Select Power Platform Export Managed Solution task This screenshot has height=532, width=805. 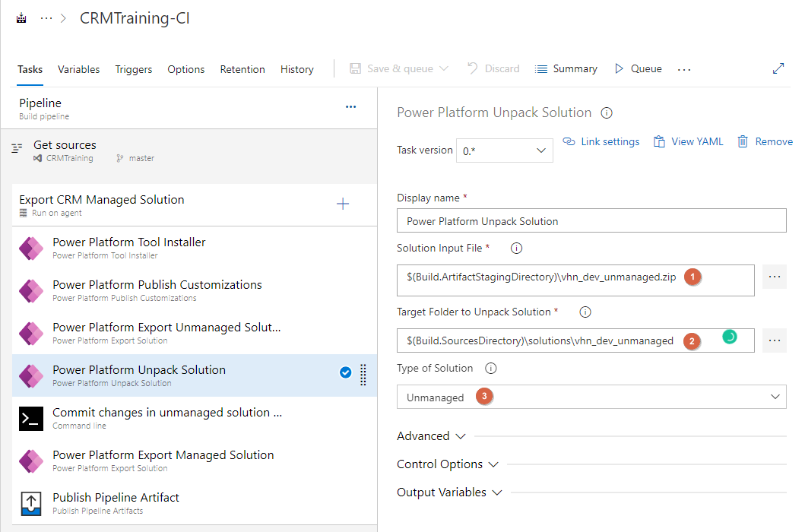194,461
